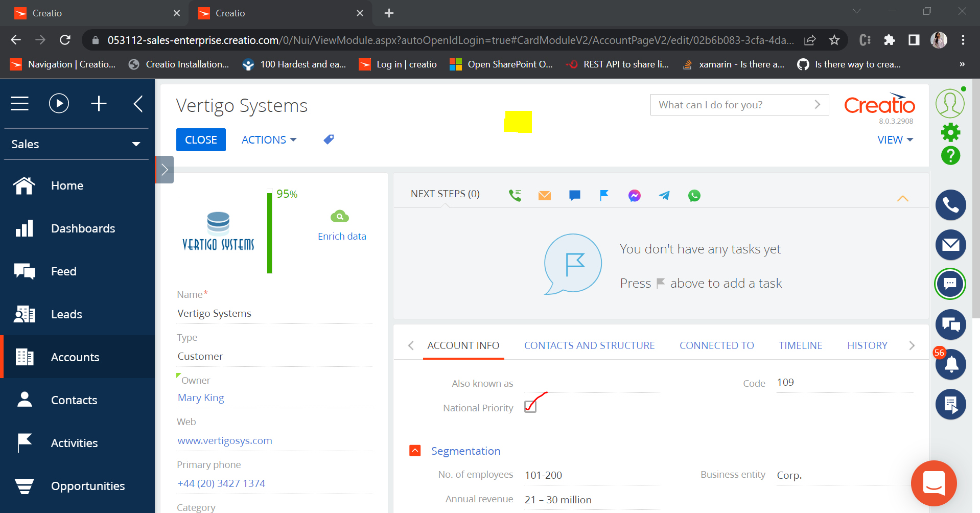Click the WhatsApp icon

[694, 195]
